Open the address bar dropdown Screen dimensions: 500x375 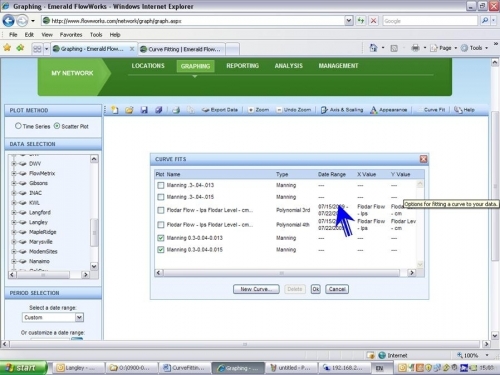[x=348, y=21]
